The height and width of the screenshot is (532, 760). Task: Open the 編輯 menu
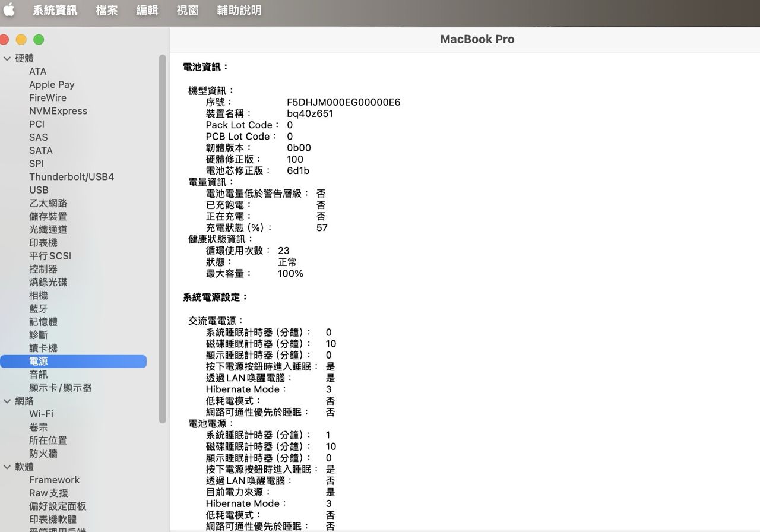pyautogui.click(x=147, y=10)
